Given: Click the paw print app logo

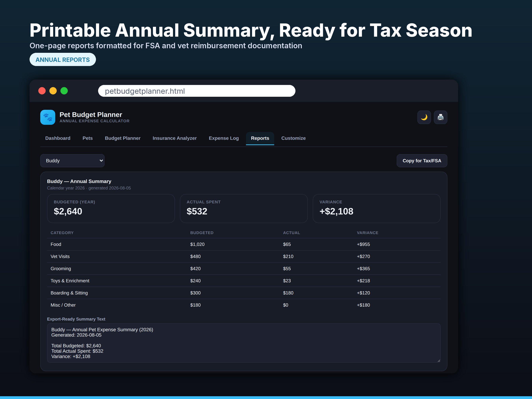Looking at the screenshot, I should pyautogui.click(x=48, y=117).
